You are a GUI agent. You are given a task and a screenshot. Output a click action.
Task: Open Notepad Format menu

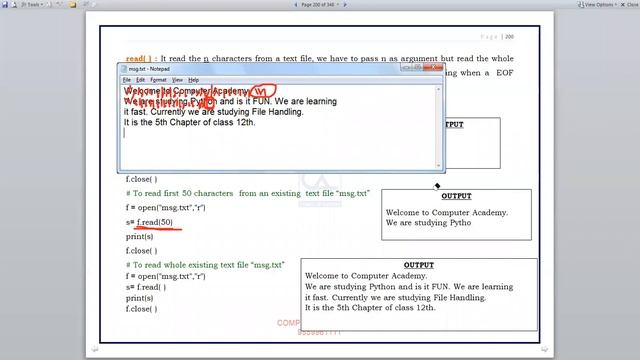tap(158, 80)
